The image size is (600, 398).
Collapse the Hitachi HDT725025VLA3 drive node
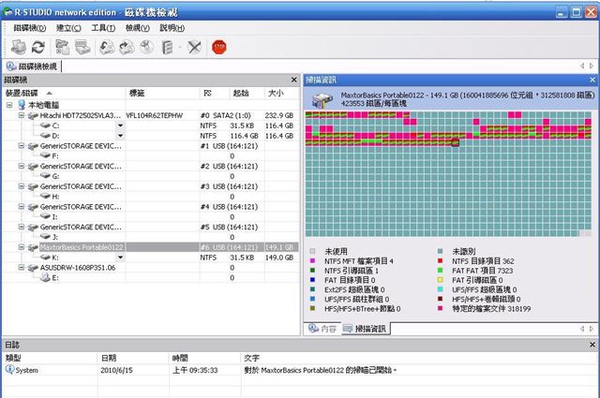(x=21, y=115)
